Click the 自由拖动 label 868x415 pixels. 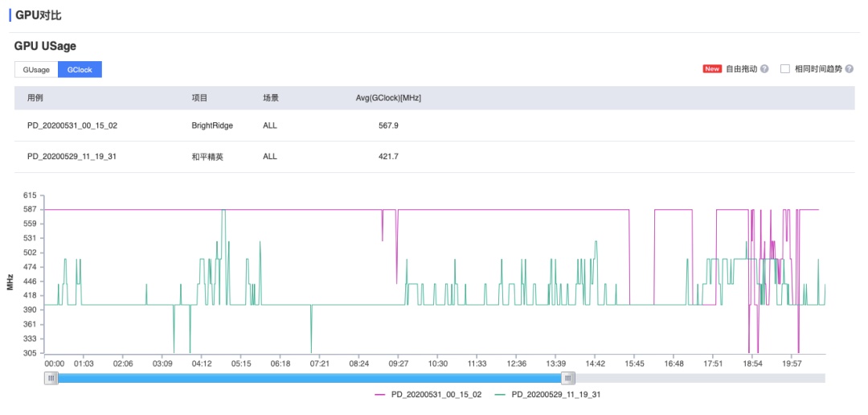point(741,69)
